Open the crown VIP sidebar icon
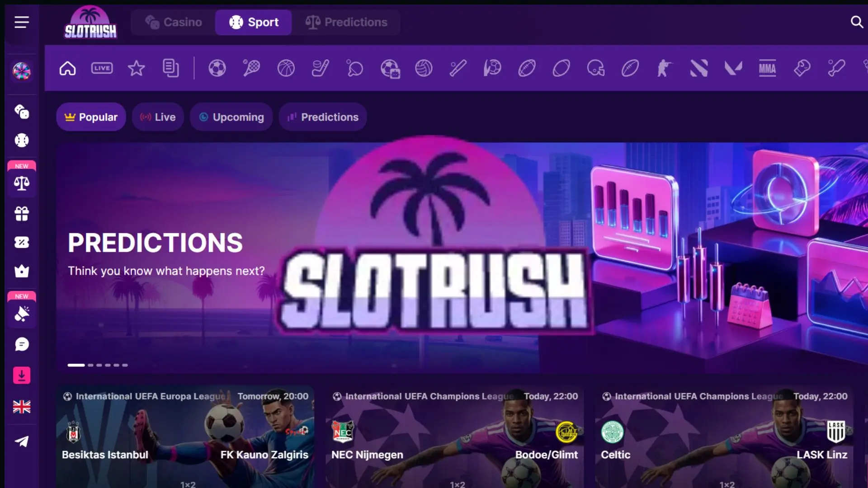 21,271
